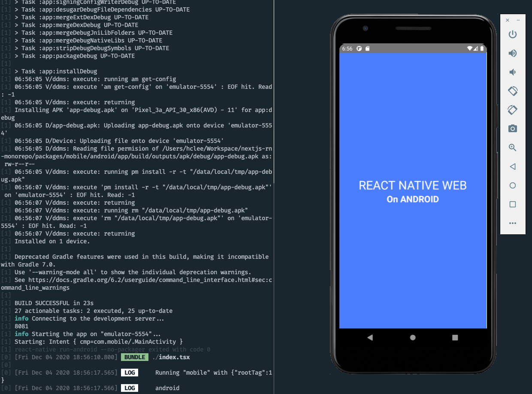The image size is (532, 394).
Task: Open extended controls via three dots
Action: tap(512, 223)
